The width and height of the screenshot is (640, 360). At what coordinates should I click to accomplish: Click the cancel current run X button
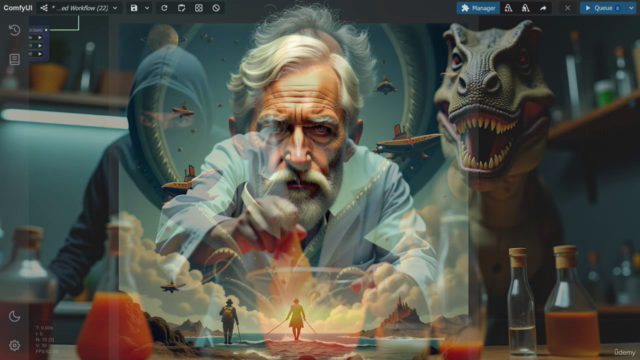567,8
